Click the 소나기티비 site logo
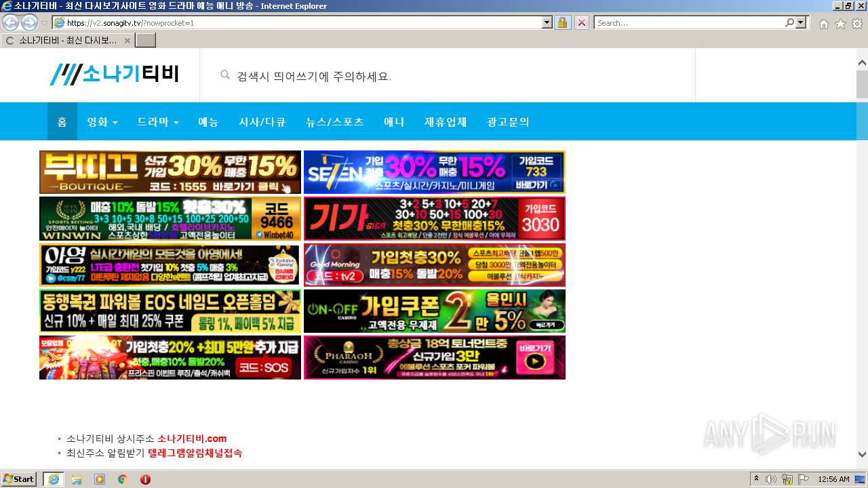This screenshot has height=488, width=868. [114, 74]
